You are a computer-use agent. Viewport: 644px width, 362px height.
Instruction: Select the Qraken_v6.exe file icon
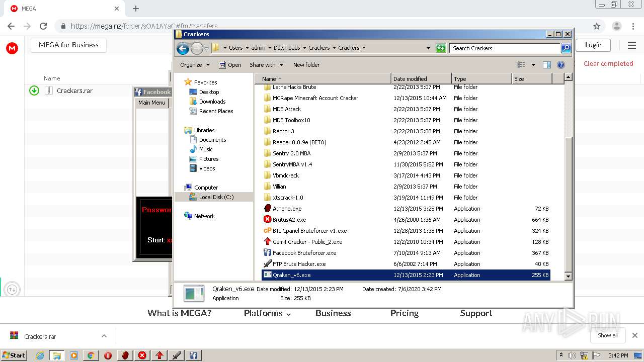coord(268,275)
